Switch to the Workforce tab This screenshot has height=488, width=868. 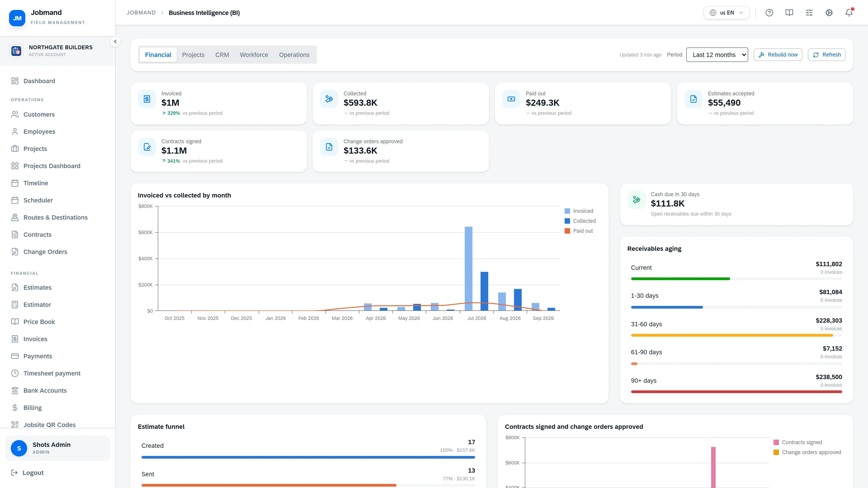pos(254,54)
